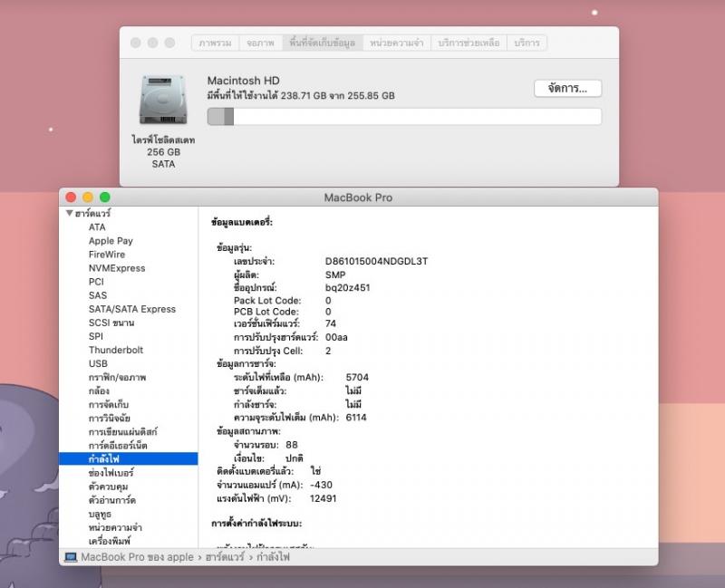Click the firmware version value 74
The image size is (725, 588).
331,323
